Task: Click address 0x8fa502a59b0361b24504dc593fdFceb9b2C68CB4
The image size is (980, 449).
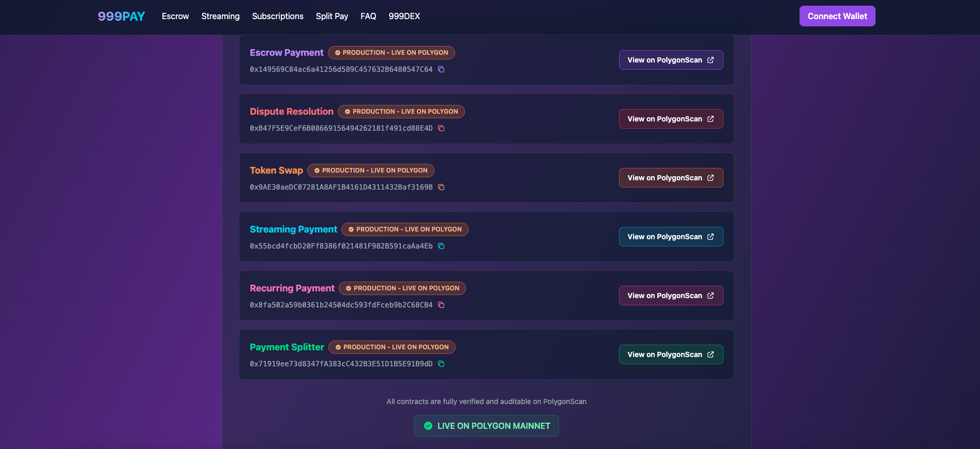Action: tap(341, 305)
